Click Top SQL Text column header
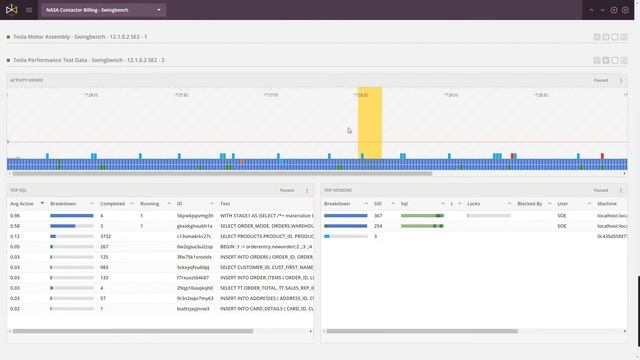This screenshot has width=640, height=360. [225, 204]
